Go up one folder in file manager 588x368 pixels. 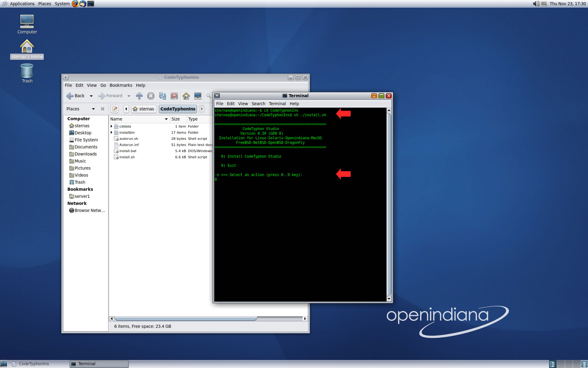[139, 96]
